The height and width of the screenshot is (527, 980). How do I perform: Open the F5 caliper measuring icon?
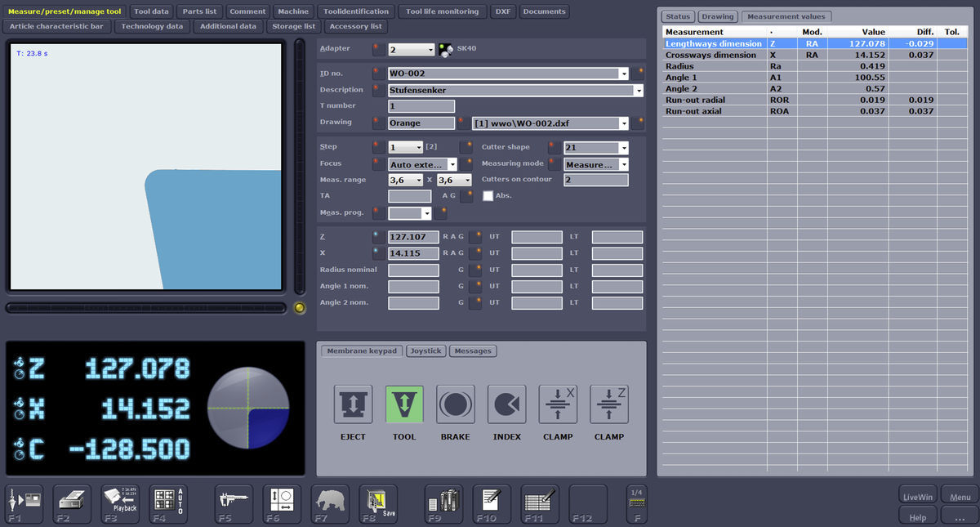coord(234,503)
